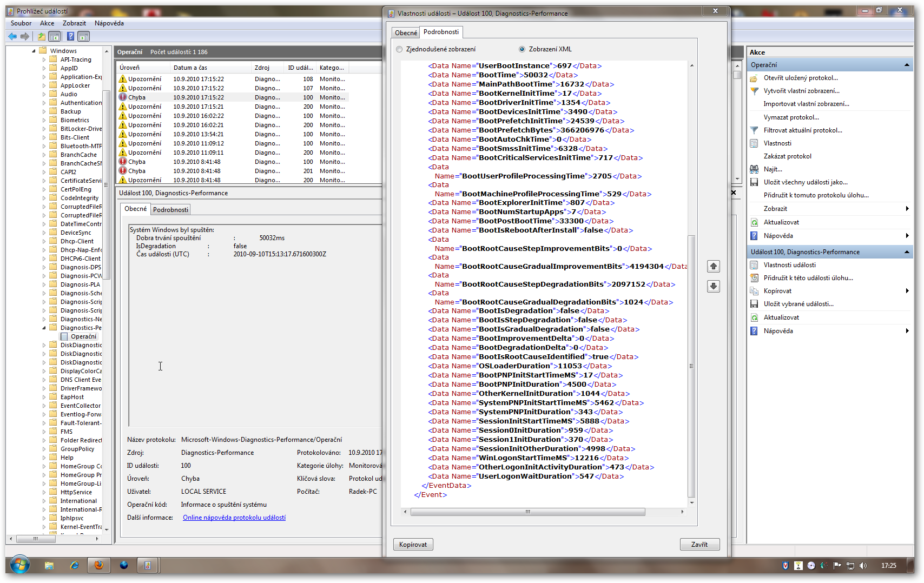The width and height of the screenshot is (924, 583).
Task: Click the save all events floppy icon
Action: coord(754,182)
